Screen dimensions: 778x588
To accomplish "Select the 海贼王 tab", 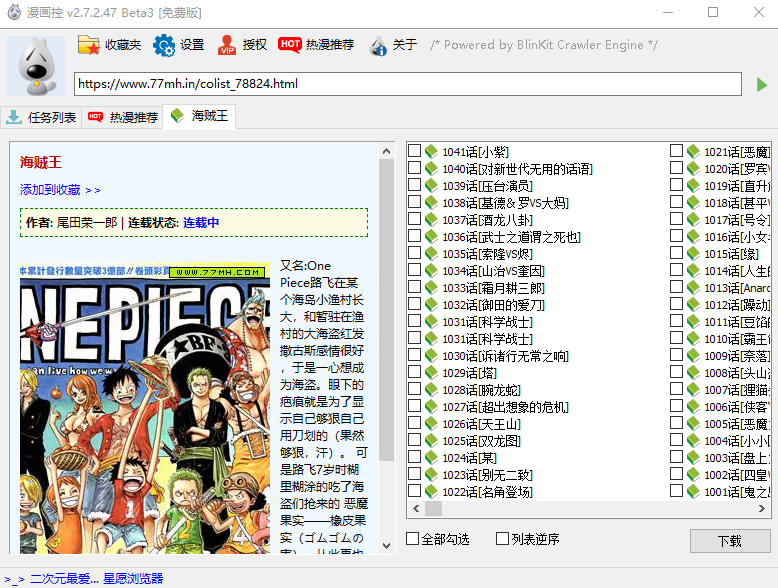I will click(199, 116).
